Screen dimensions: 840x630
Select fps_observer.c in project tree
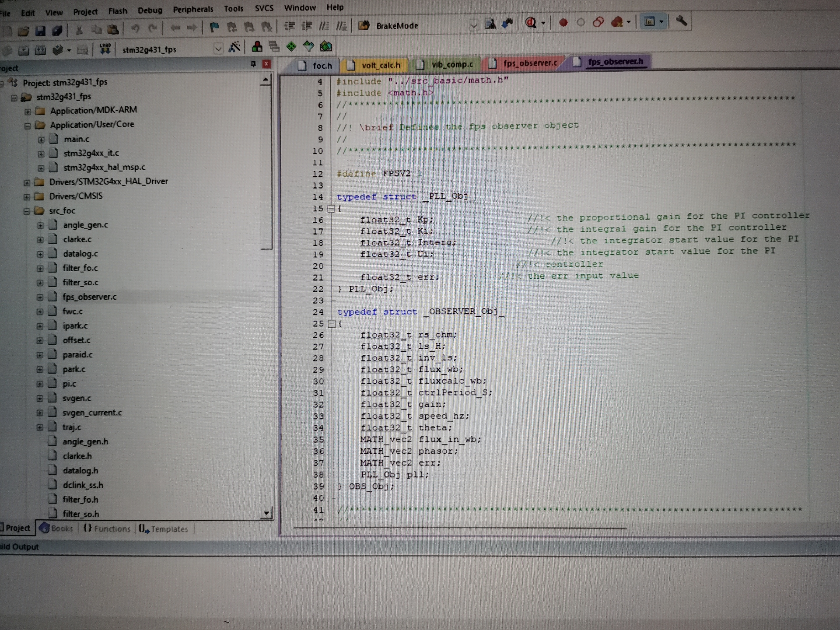pos(89,297)
